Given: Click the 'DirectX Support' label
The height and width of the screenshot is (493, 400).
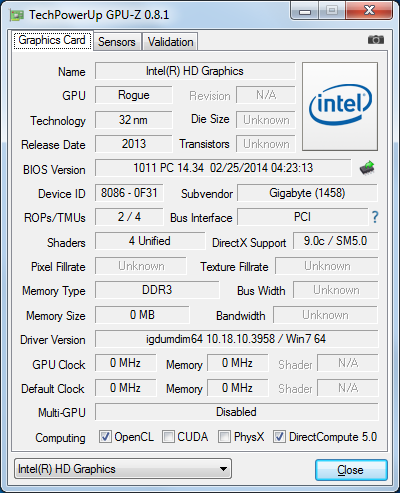Looking at the screenshot, I should (x=249, y=243).
